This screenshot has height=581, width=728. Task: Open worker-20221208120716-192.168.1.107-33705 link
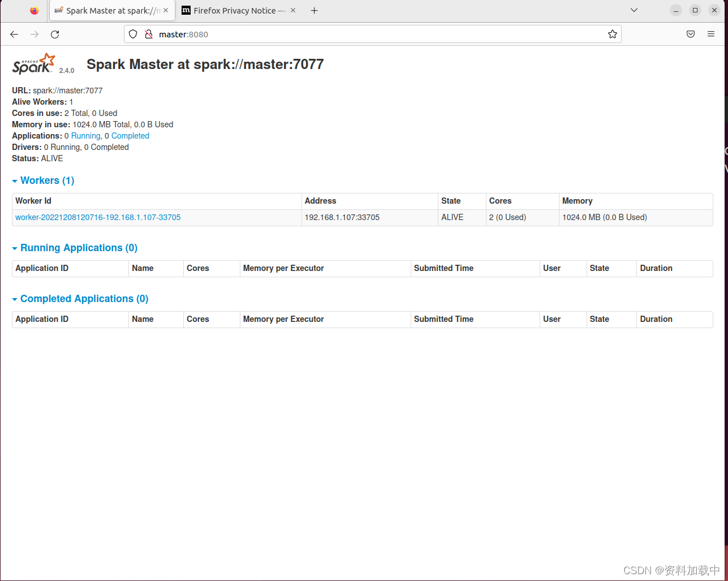coord(98,217)
